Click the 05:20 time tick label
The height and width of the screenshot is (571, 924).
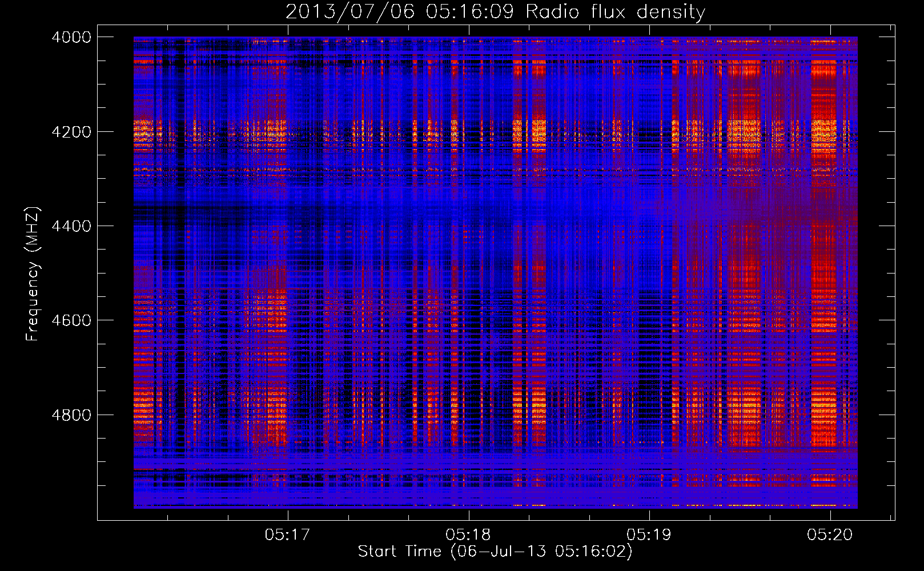point(830,535)
